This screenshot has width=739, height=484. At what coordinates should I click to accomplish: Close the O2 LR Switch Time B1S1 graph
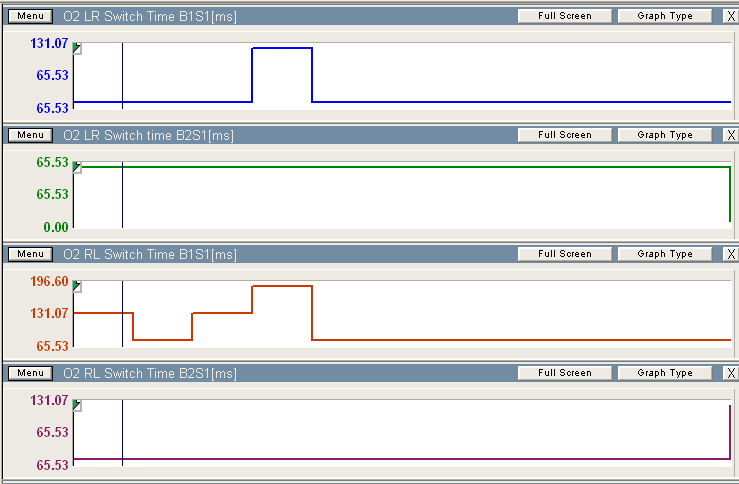[x=730, y=16]
